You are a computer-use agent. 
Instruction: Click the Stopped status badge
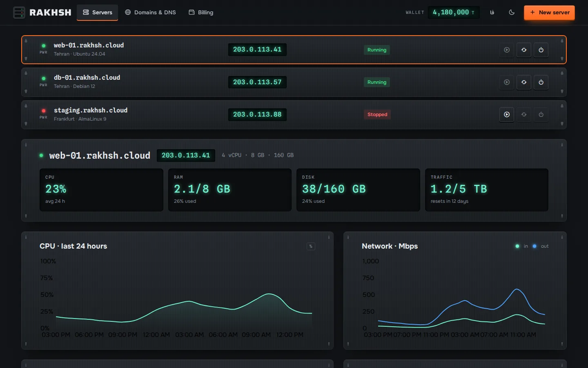pyautogui.click(x=377, y=114)
